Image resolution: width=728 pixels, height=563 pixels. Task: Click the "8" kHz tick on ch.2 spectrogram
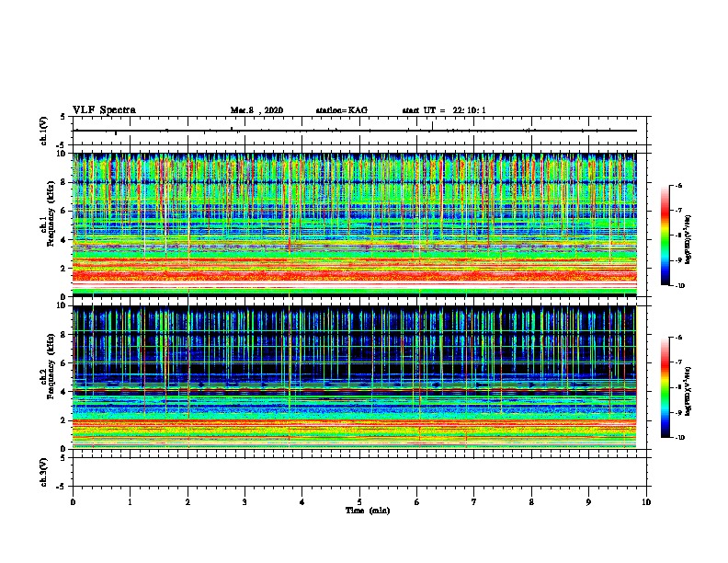(63, 335)
